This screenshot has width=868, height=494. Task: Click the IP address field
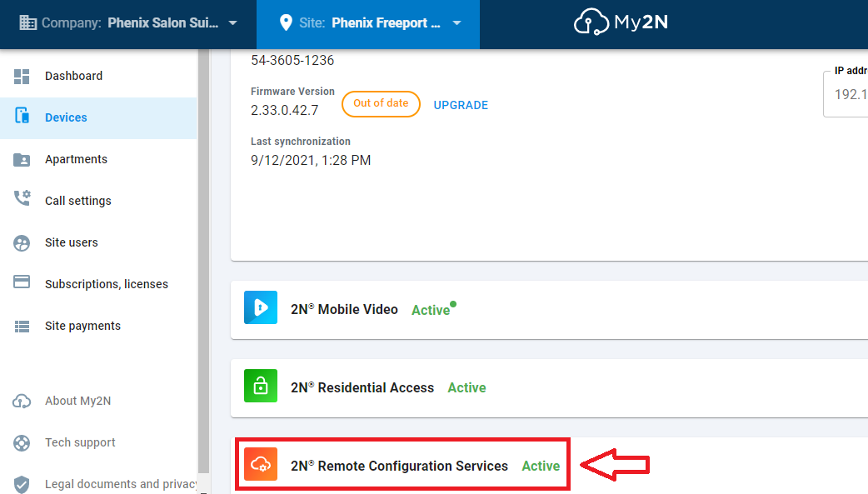[846, 94]
